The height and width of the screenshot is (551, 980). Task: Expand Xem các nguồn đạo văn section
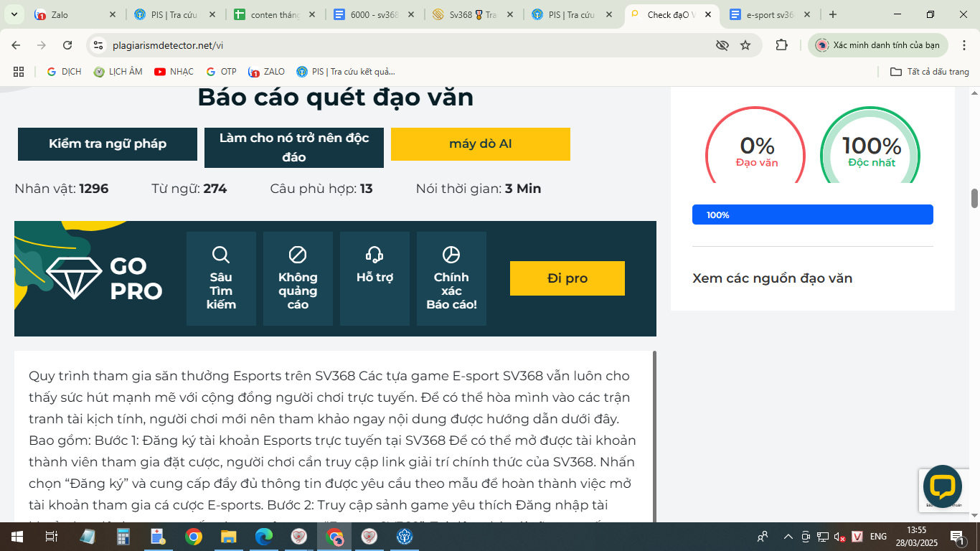point(772,278)
